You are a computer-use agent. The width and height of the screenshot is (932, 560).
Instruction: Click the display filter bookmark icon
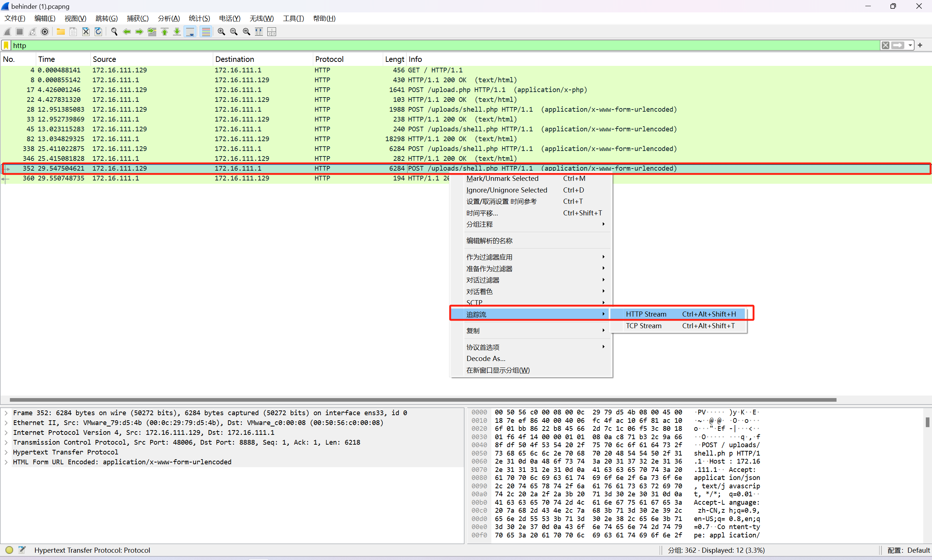(x=6, y=45)
